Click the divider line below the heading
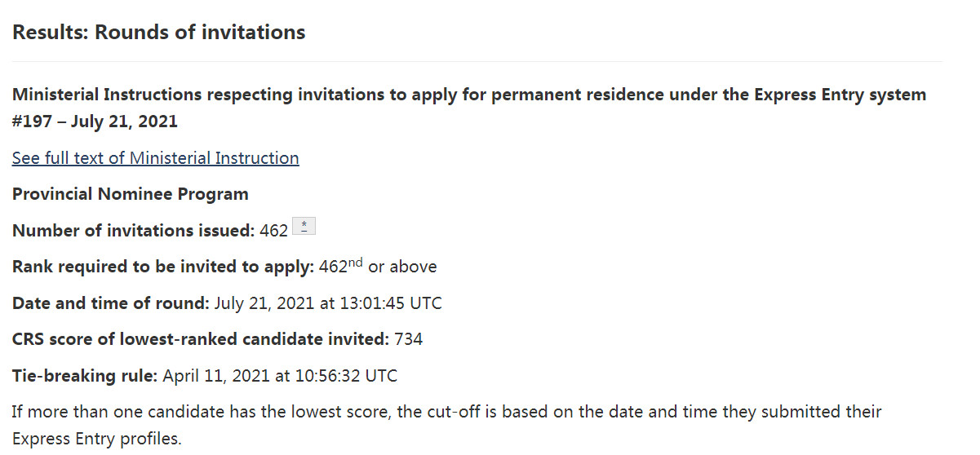 477,62
